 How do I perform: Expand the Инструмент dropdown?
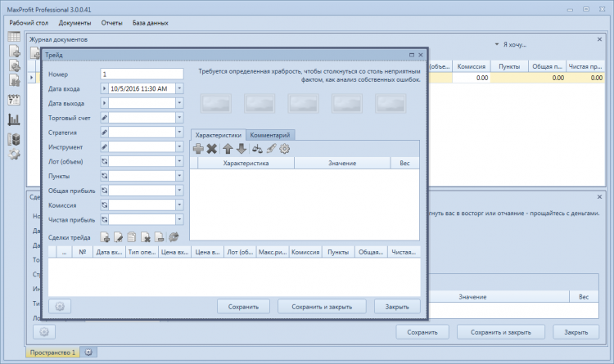tap(179, 146)
